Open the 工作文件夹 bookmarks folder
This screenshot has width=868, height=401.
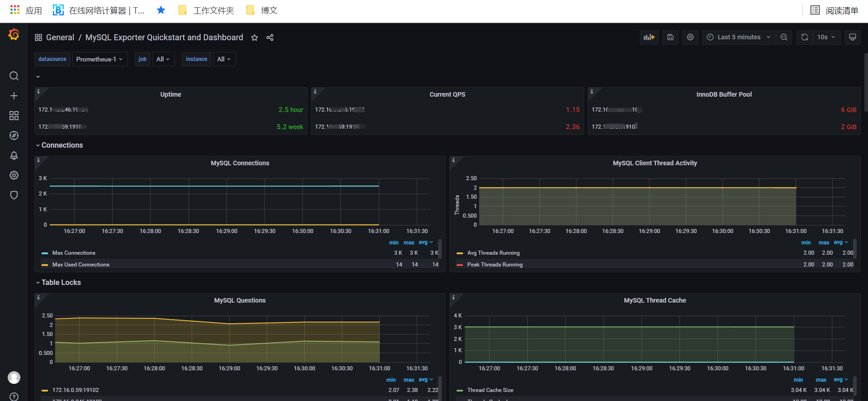pos(206,10)
